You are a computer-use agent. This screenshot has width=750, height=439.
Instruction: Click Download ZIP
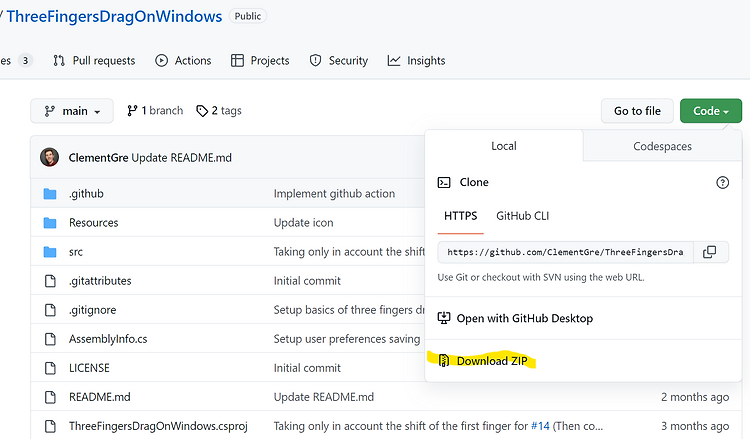(483, 361)
